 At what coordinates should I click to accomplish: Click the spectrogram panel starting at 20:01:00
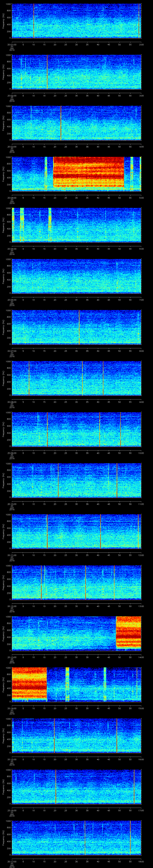click(76, 21)
